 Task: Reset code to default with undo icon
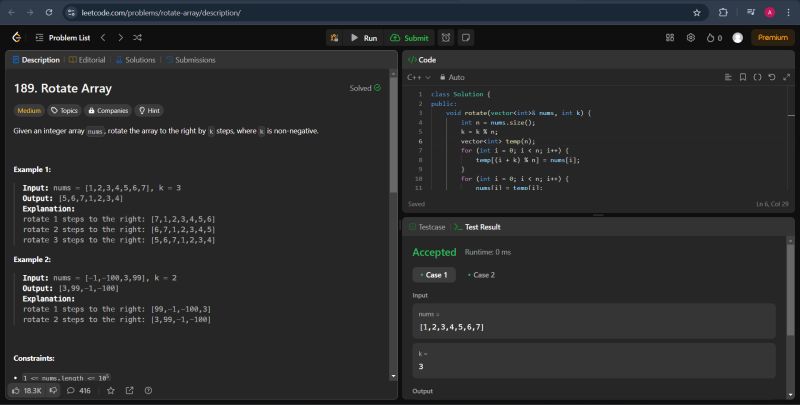coord(771,77)
